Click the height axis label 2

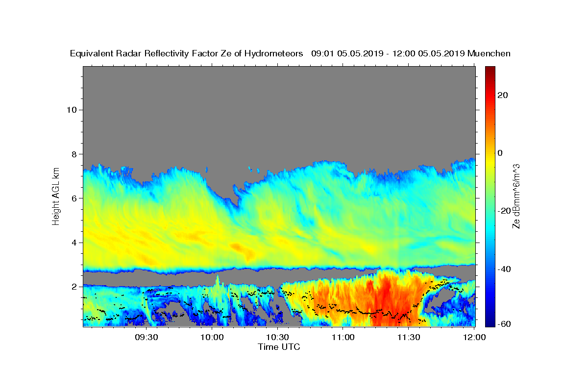(x=74, y=287)
